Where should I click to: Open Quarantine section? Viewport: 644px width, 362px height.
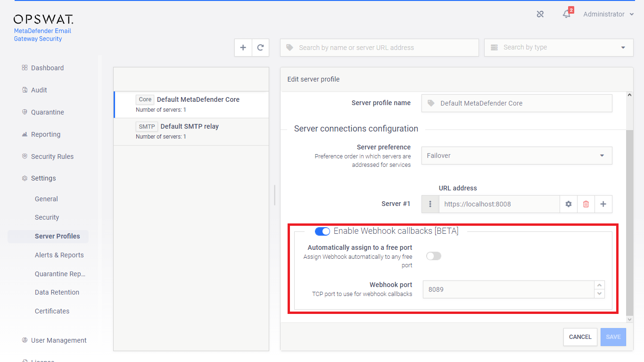(x=47, y=112)
